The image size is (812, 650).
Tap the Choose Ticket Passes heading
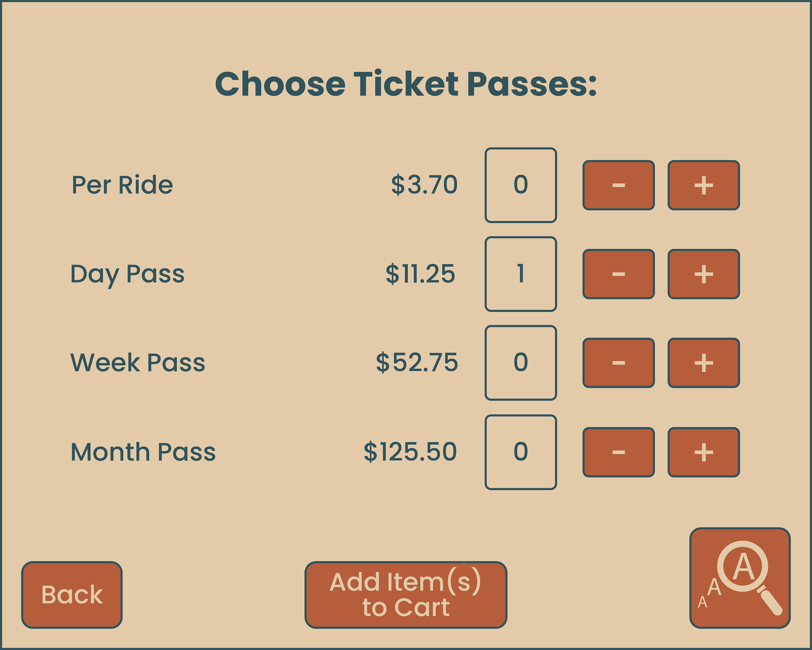coord(406,84)
